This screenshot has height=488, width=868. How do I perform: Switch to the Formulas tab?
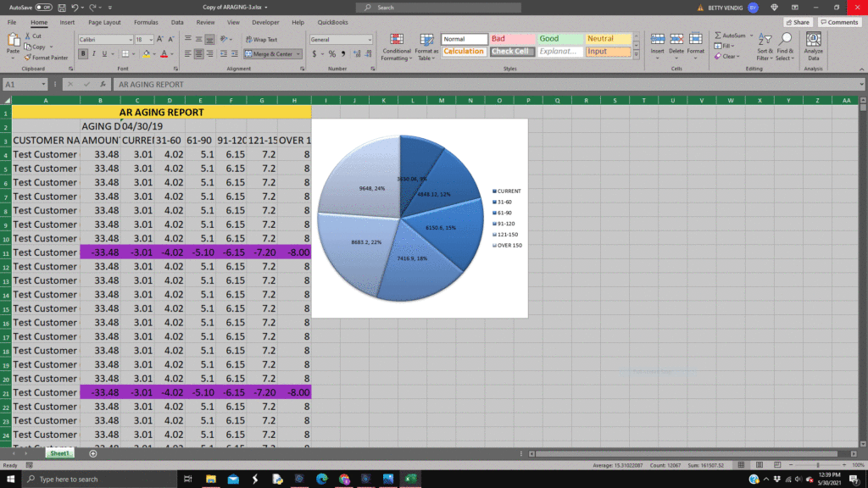(146, 22)
